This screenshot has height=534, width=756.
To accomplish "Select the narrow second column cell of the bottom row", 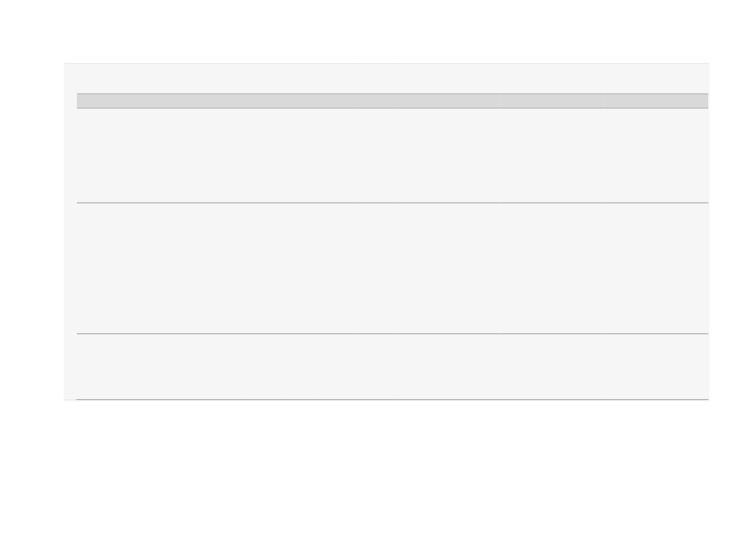I will [x=377, y=367].
